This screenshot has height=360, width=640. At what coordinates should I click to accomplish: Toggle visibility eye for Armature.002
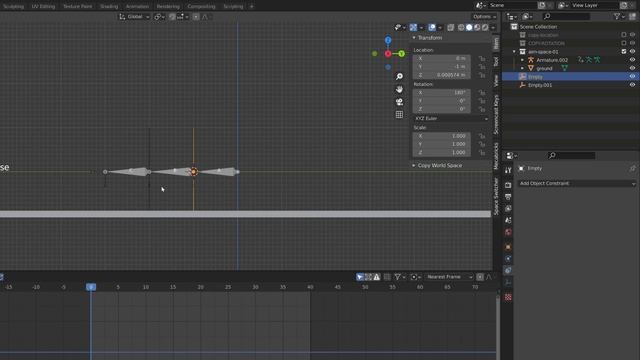click(632, 60)
